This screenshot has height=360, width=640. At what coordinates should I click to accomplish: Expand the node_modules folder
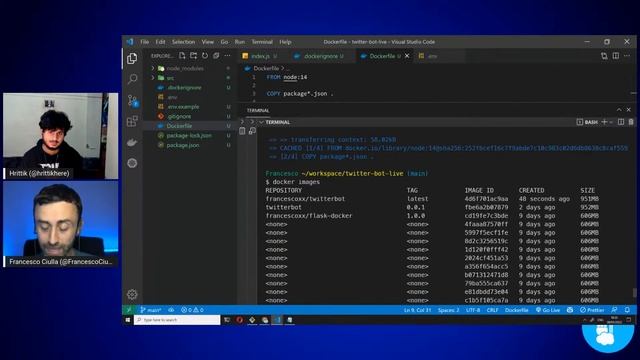153,68
